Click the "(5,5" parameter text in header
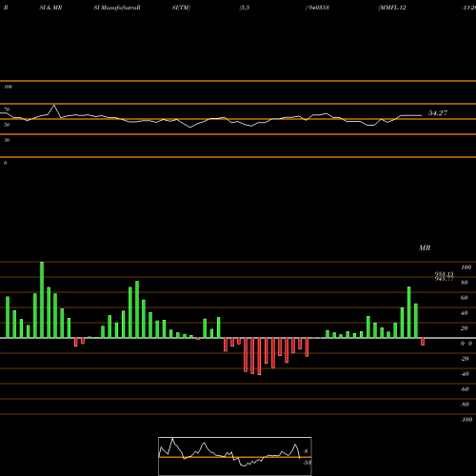The height and width of the screenshot is (476, 476). [245, 8]
